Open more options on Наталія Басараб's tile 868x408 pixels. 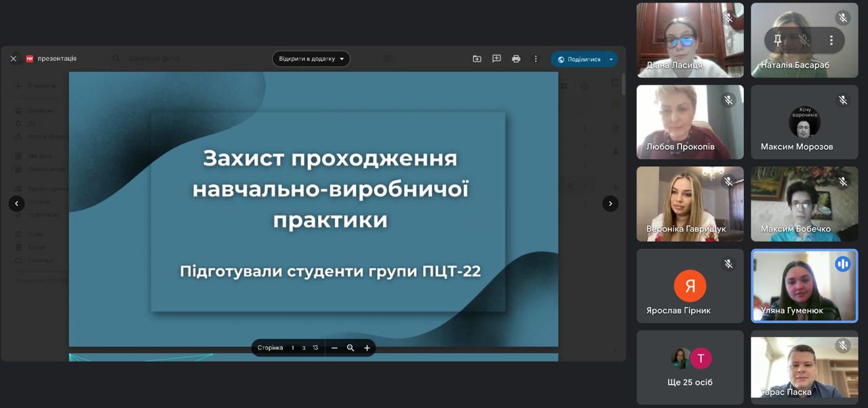[x=831, y=40]
